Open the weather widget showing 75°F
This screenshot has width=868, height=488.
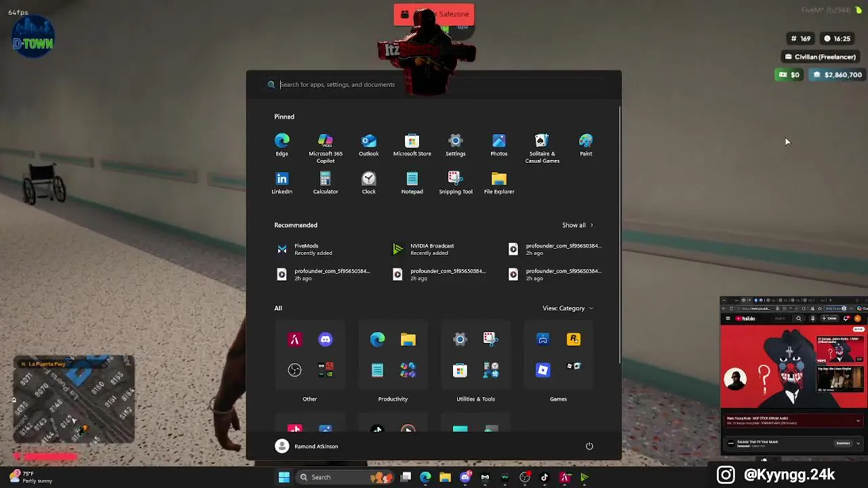point(31,477)
